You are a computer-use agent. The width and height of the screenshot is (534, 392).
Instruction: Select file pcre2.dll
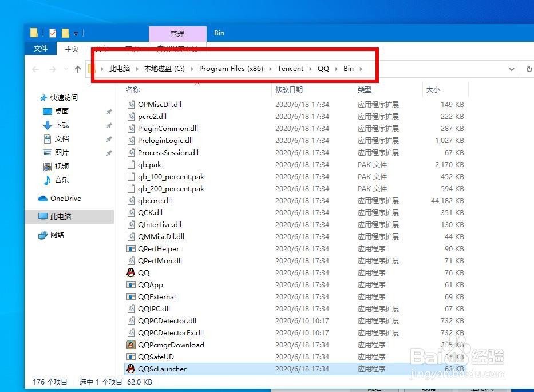(x=152, y=117)
